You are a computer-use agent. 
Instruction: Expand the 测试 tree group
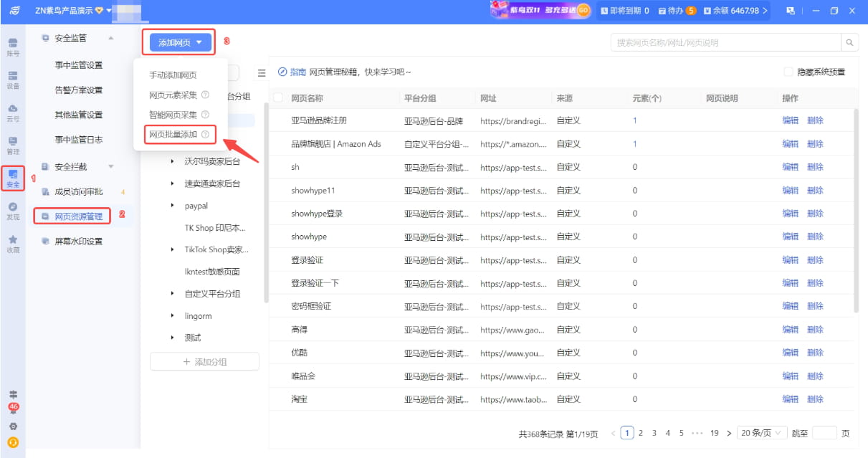[x=172, y=338]
